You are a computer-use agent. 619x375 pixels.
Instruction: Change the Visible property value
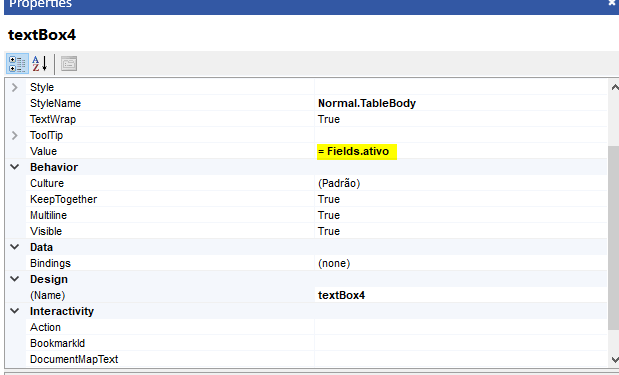click(460, 231)
